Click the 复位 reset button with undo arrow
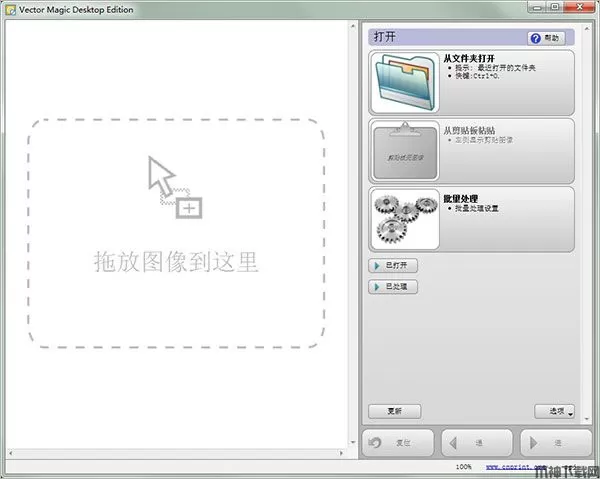This screenshot has height=479, width=600. click(x=398, y=443)
